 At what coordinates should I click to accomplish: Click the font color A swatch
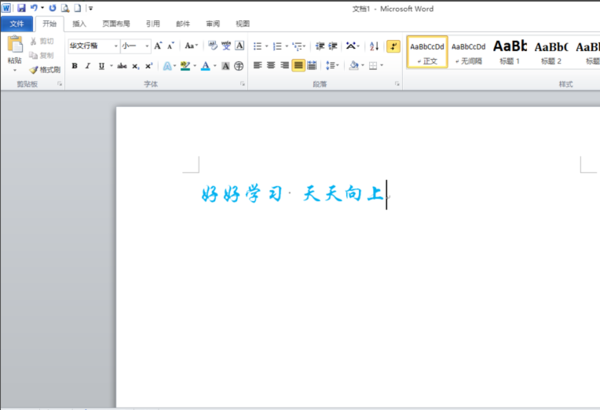coord(205,66)
